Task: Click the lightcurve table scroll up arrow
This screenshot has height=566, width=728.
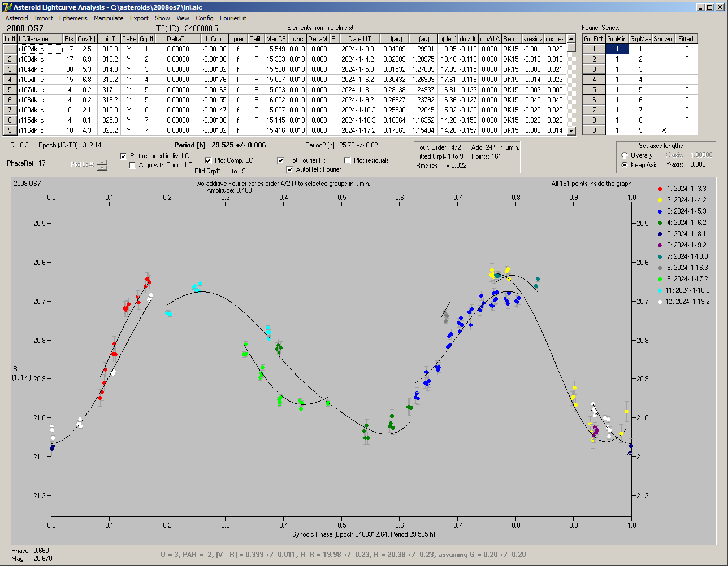Action: click(x=571, y=38)
